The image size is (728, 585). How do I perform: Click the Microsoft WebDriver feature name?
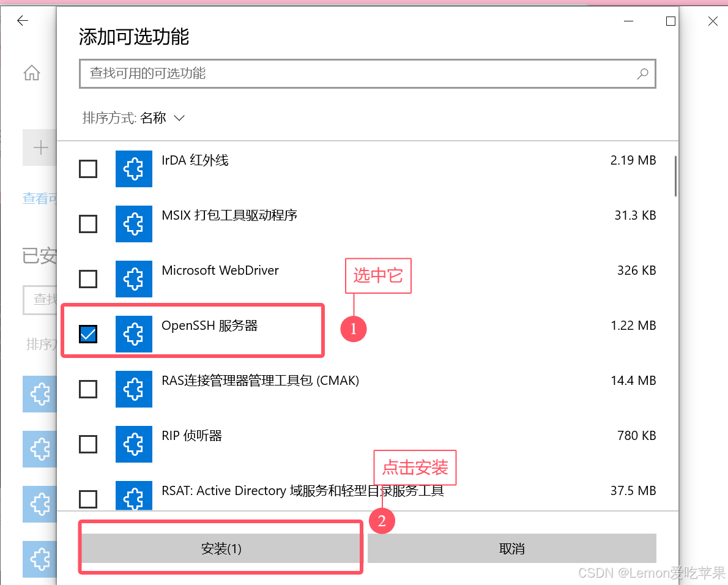(220, 270)
